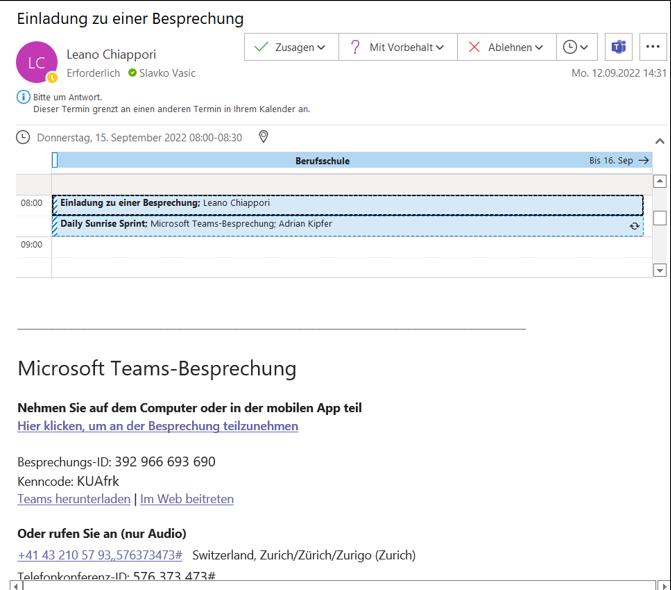Click the Microsoft Teams-Besprechung heading
Screen dimensions: 671x590
157,368
